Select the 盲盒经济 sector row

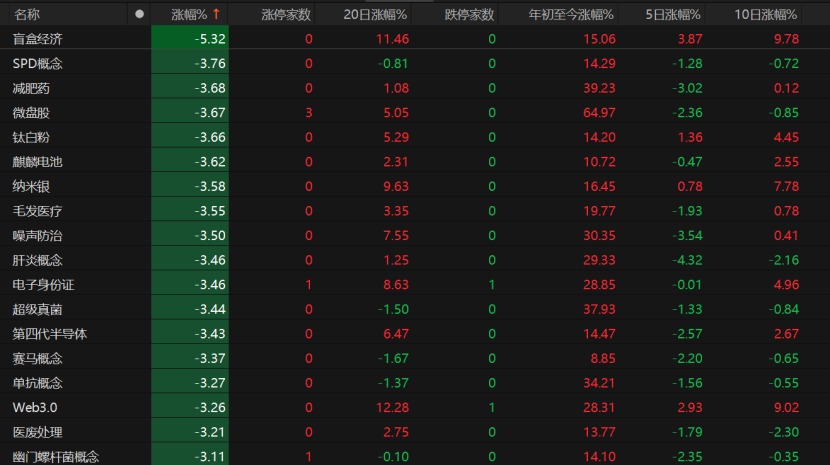tap(37, 39)
